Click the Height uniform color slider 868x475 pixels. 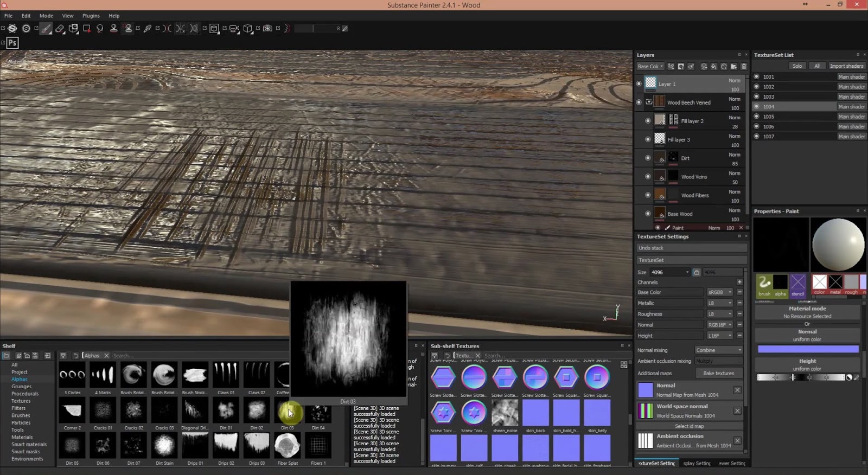801,377
